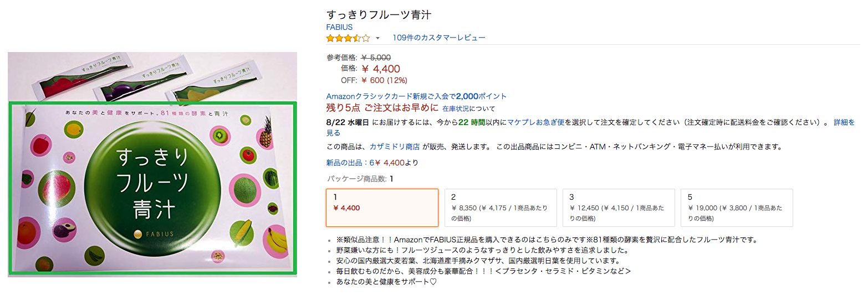The height and width of the screenshot is (295, 868).
Task: Click the Amazonクラシックカード offer link
Action: 416,96
